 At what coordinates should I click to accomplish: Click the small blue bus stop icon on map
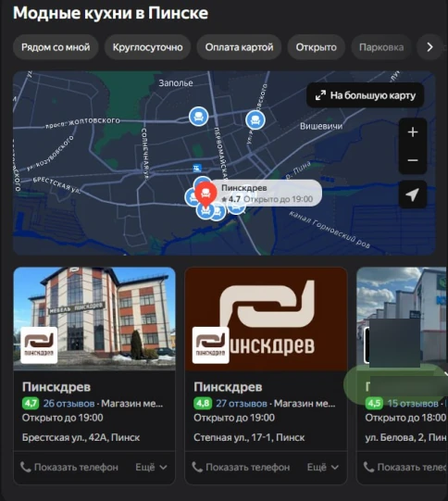point(197,168)
